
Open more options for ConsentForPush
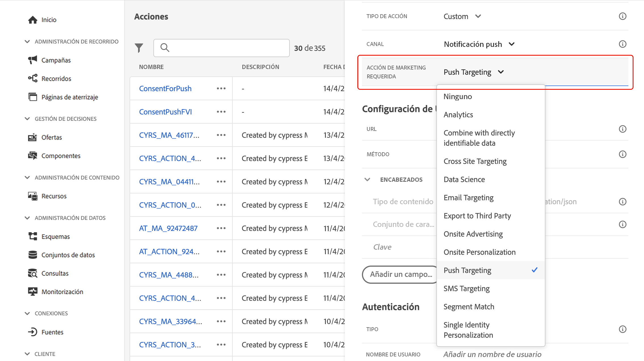click(221, 89)
